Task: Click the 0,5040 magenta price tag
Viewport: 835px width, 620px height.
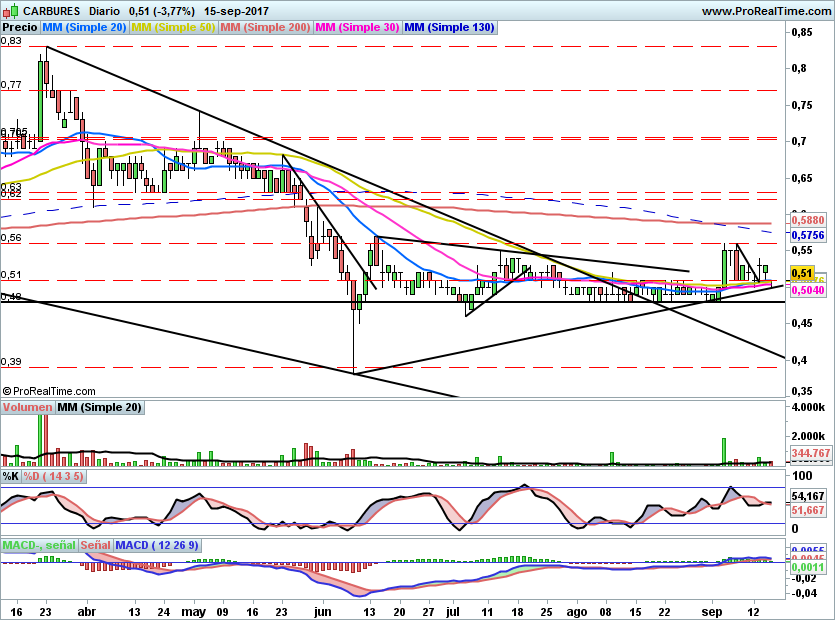Action: 807,290
